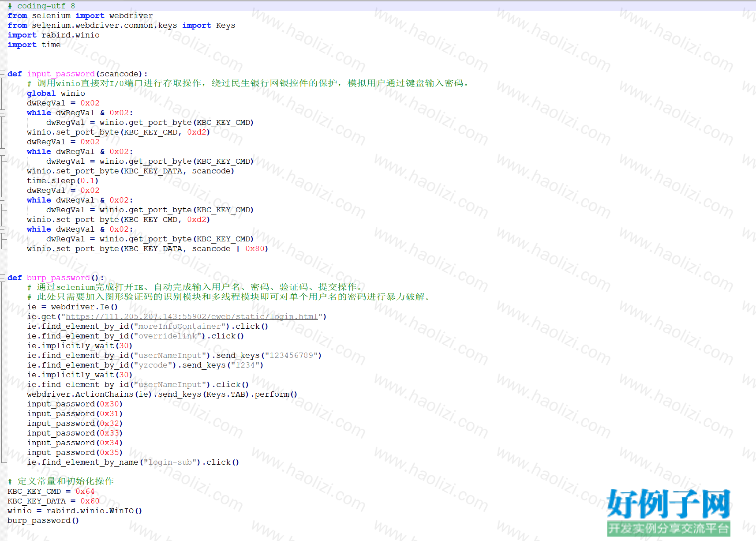This screenshot has width=756, height=541.
Task: Click the final 'burp_password()' call line
Action: coord(43,520)
